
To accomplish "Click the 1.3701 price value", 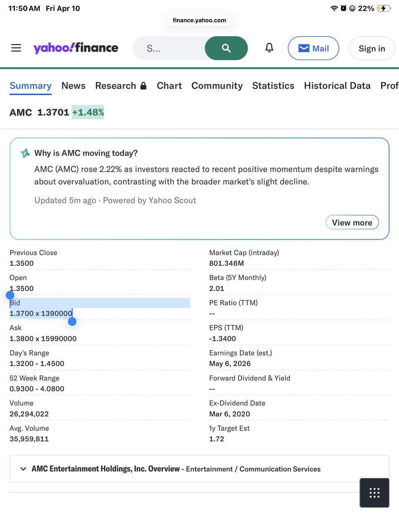I will click(x=53, y=113).
